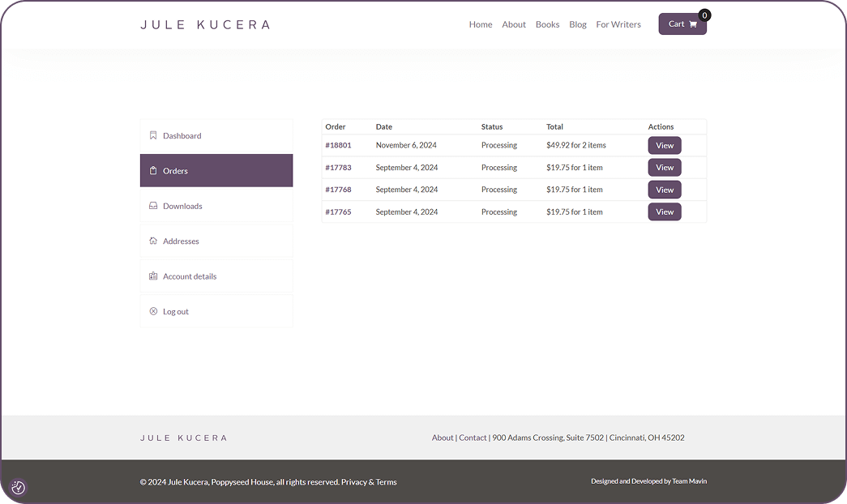Navigate to the Home page

pos(480,24)
